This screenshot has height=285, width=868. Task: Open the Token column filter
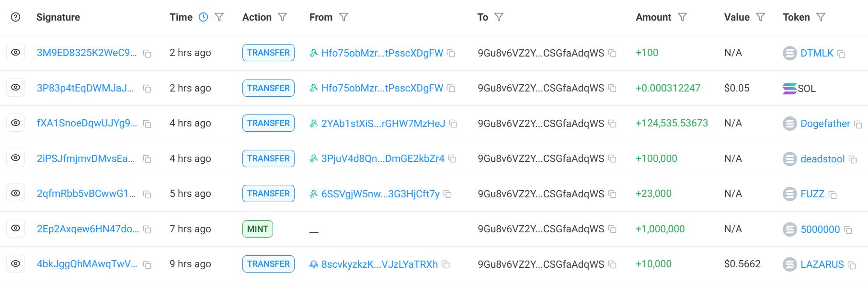click(x=821, y=17)
